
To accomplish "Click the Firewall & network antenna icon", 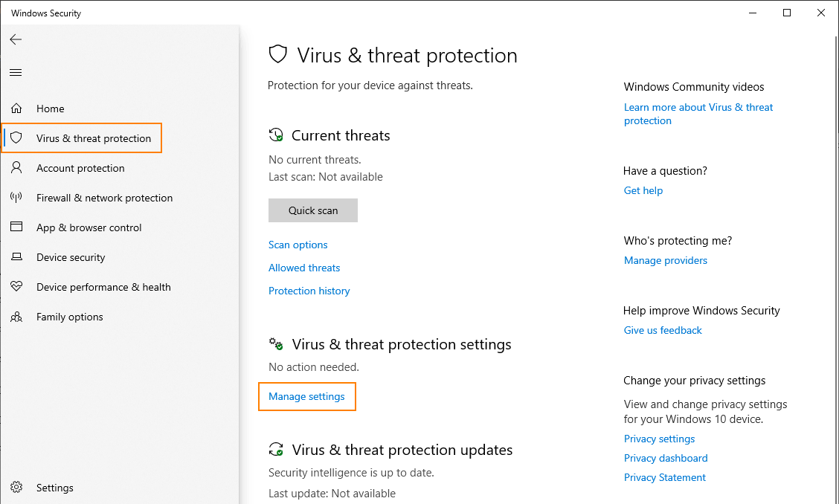I will tap(16, 198).
